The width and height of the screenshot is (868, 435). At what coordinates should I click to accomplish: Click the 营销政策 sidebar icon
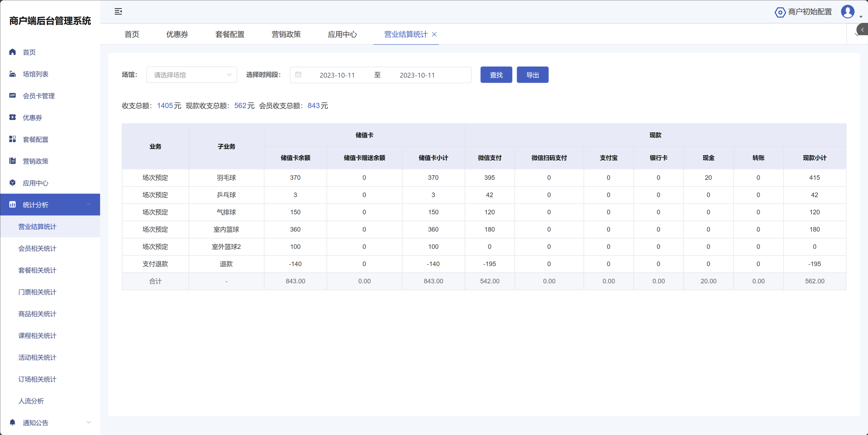[13, 161]
